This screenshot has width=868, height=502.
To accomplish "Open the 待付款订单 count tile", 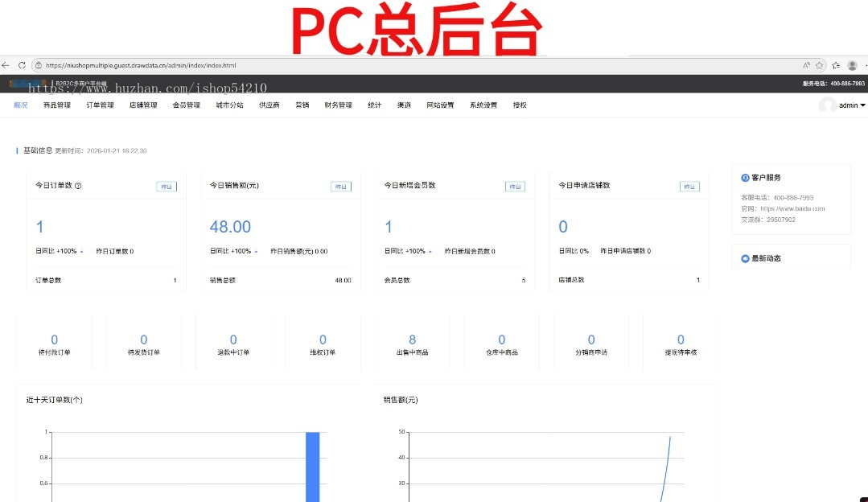I will 54,344.
